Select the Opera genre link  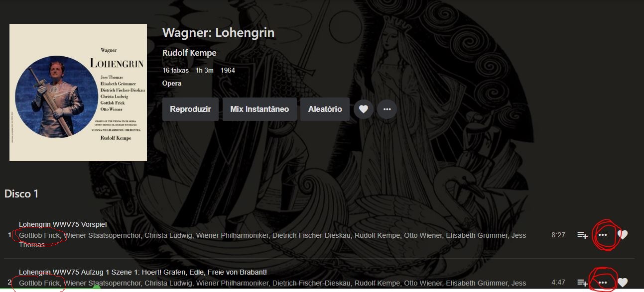172,83
